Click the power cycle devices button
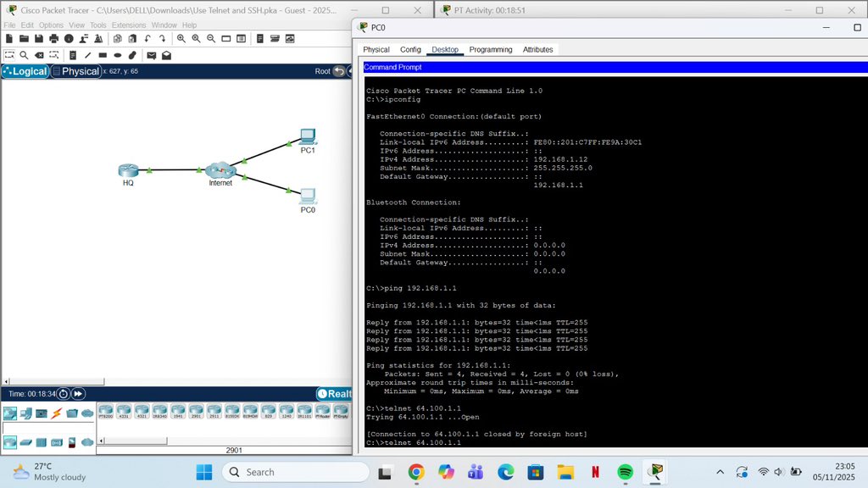 coord(63,394)
